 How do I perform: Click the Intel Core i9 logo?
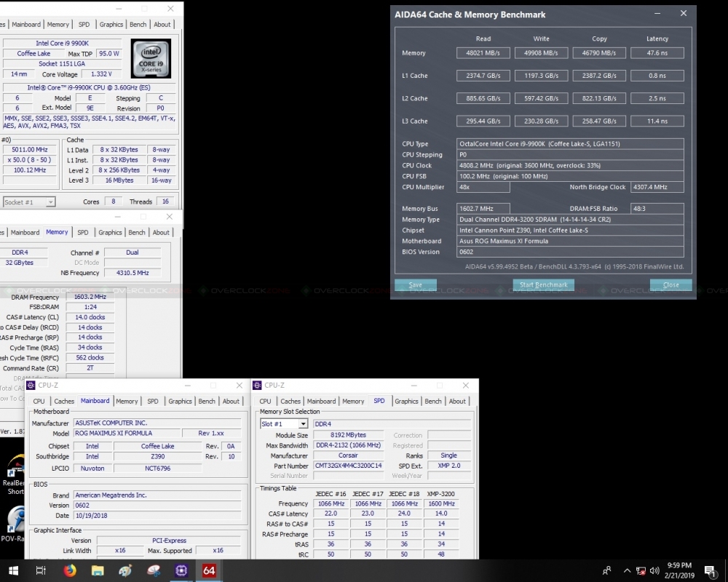click(x=151, y=59)
